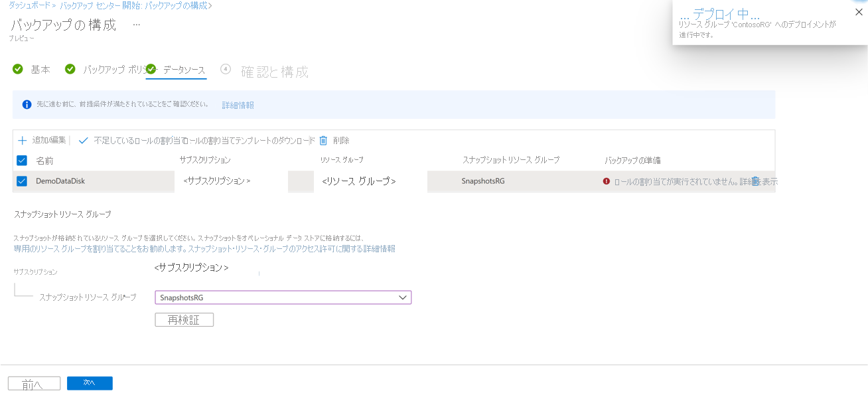Select the データソース tab

point(184,70)
